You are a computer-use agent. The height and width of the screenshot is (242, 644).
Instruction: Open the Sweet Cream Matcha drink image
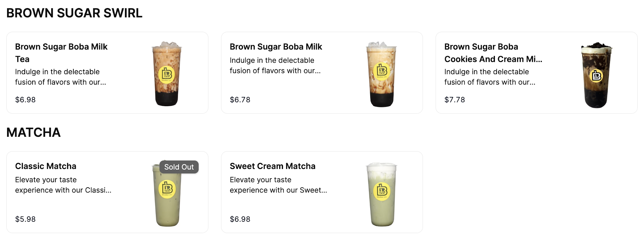click(382, 194)
